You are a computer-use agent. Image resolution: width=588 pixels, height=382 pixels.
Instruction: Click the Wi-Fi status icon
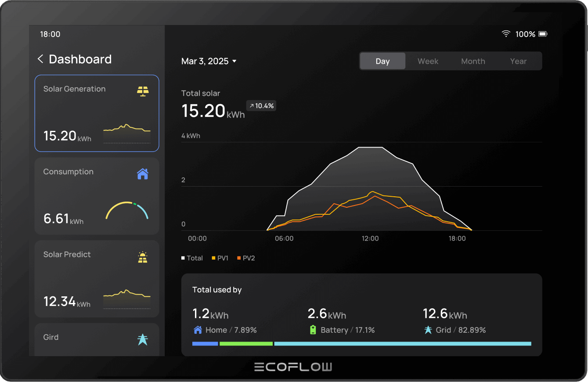pyautogui.click(x=506, y=34)
